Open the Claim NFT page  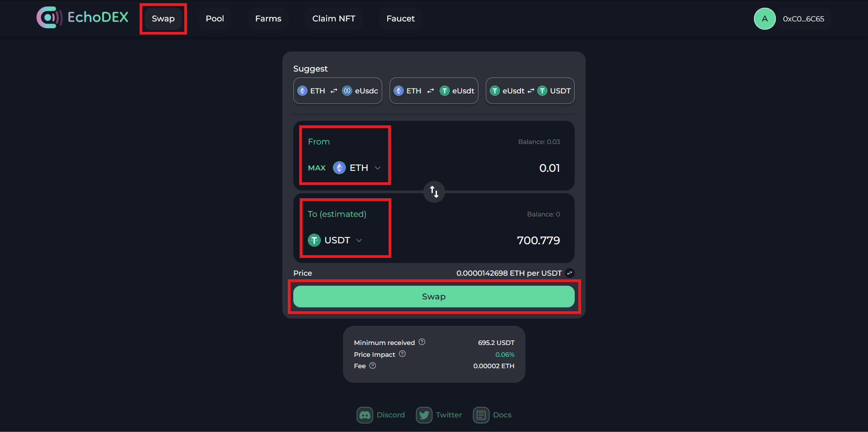point(333,19)
